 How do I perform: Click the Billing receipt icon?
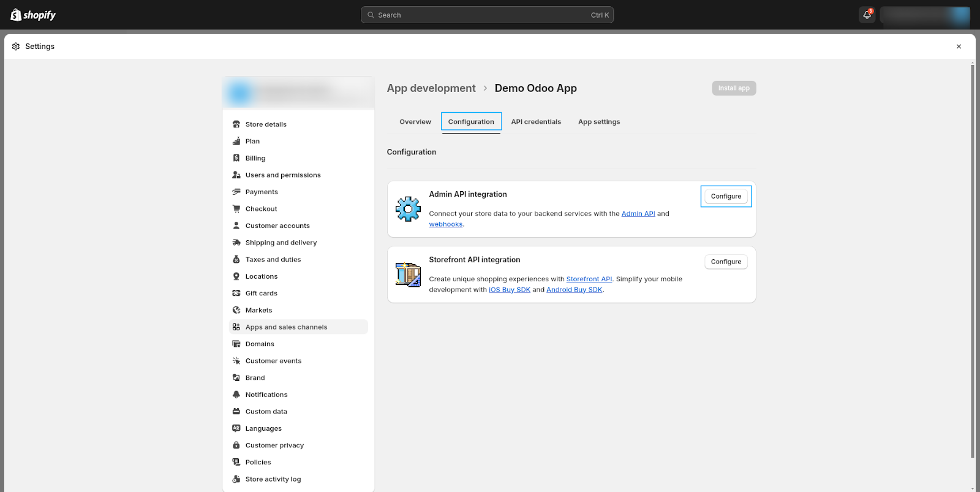click(x=236, y=158)
